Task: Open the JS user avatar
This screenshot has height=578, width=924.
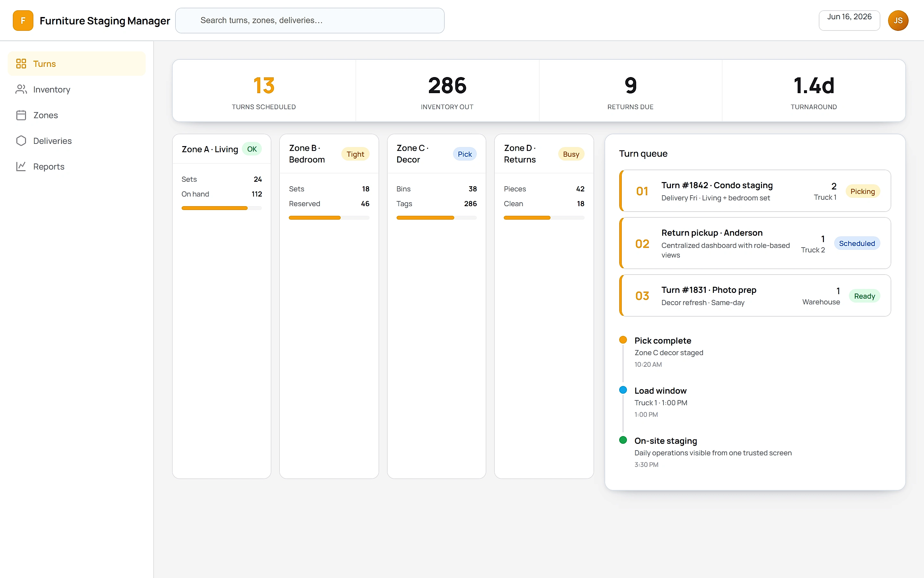Action: coord(898,21)
